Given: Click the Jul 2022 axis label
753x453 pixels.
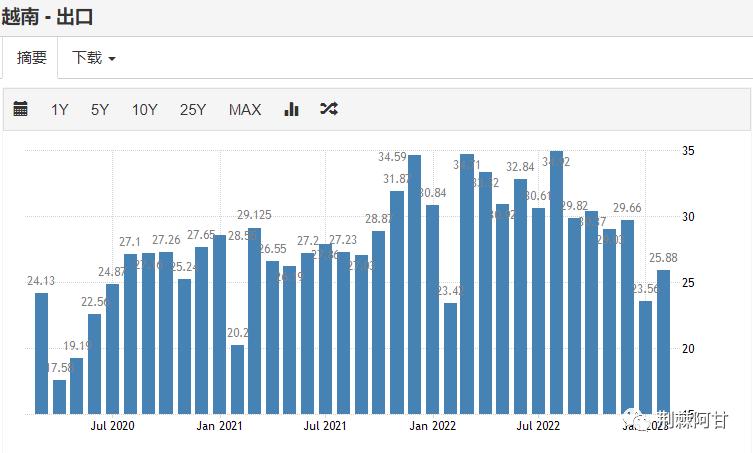Looking at the screenshot, I should 538,426.
